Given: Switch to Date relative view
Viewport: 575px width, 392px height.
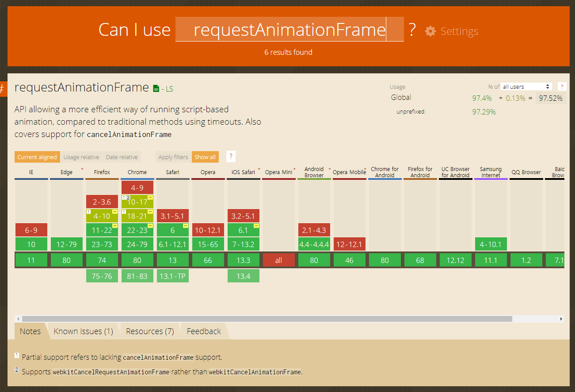Looking at the screenshot, I should click(122, 157).
